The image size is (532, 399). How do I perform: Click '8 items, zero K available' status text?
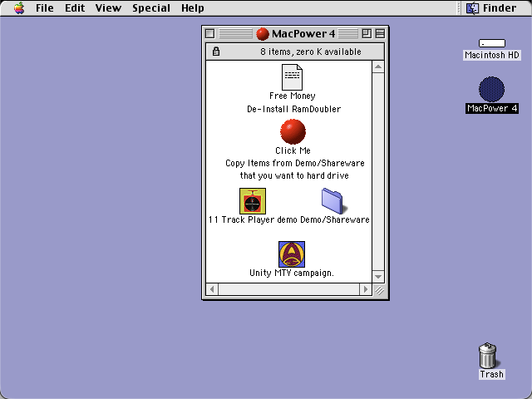click(x=311, y=52)
